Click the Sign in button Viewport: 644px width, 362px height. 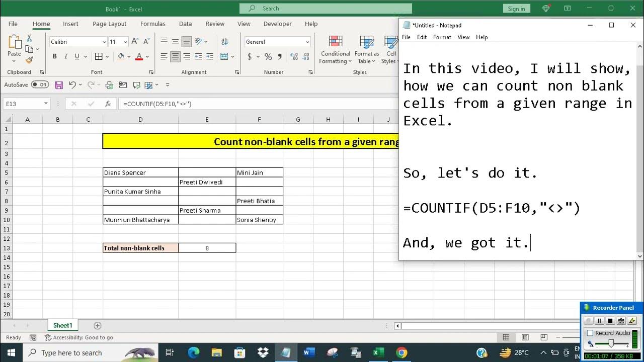click(516, 9)
